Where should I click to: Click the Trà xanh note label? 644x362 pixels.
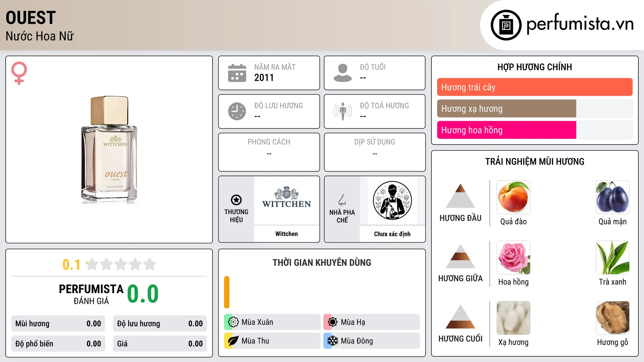click(613, 282)
